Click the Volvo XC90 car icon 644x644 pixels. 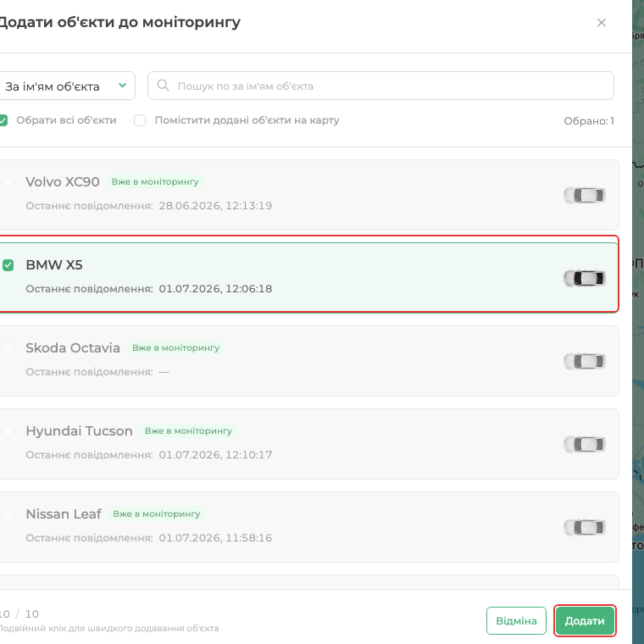pyautogui.click(x=585, y=195)
